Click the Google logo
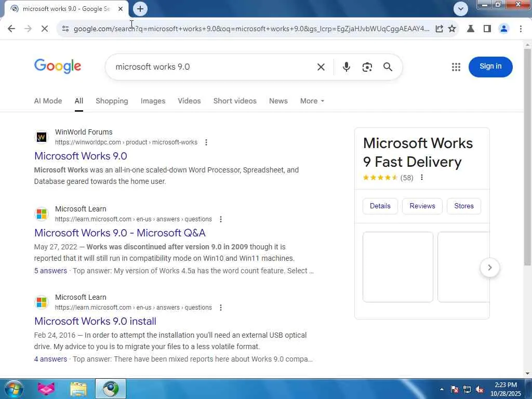532x399 pixels. 58,66
